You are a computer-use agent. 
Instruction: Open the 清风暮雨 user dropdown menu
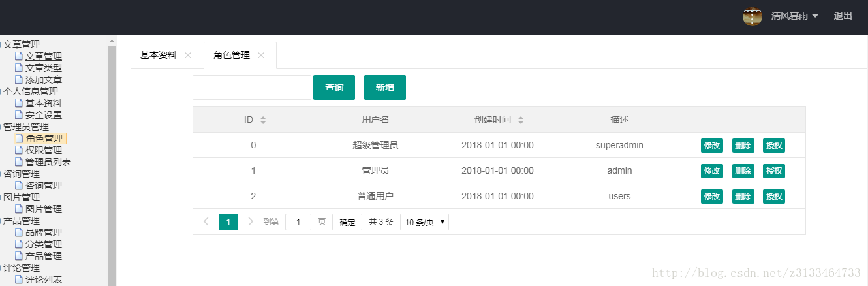click(795, 16)
